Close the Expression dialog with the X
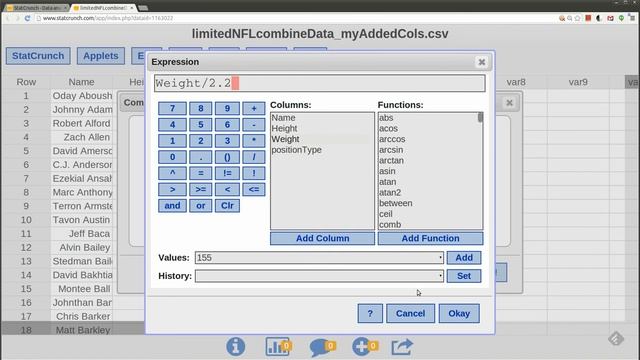The width and height of the screenshot is (640, 360). click(482, 62)
